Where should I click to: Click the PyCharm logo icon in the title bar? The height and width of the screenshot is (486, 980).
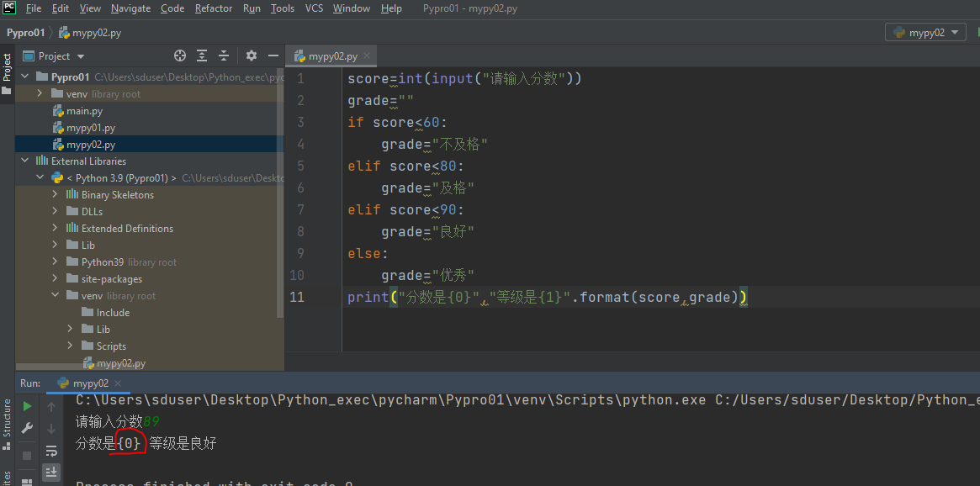click(x=9, y=8)
